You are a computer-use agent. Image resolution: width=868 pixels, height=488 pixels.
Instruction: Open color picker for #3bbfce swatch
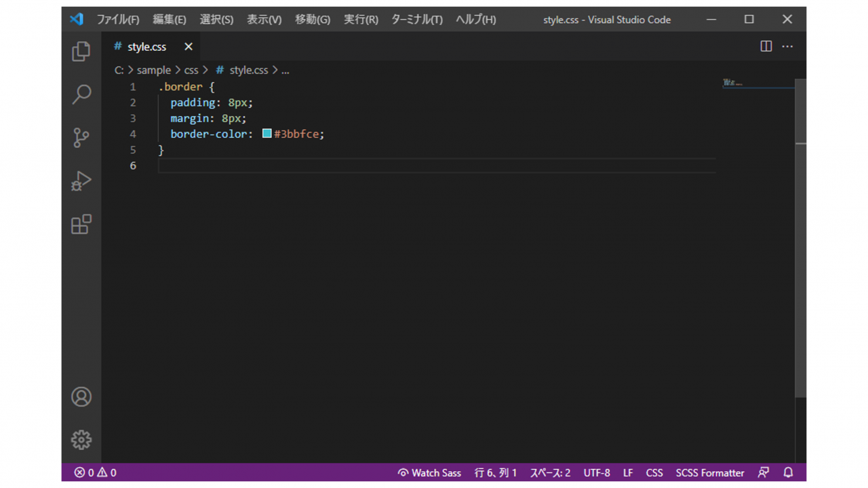tap(267, 134)
